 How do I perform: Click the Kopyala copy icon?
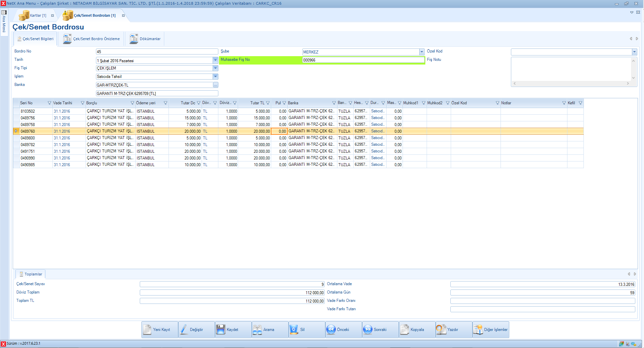[x=405, y=330]
